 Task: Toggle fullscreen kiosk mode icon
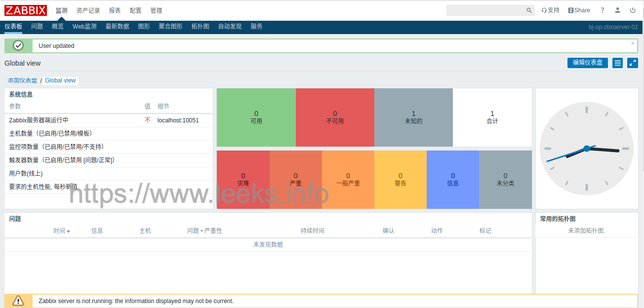(x=633, y=63)
